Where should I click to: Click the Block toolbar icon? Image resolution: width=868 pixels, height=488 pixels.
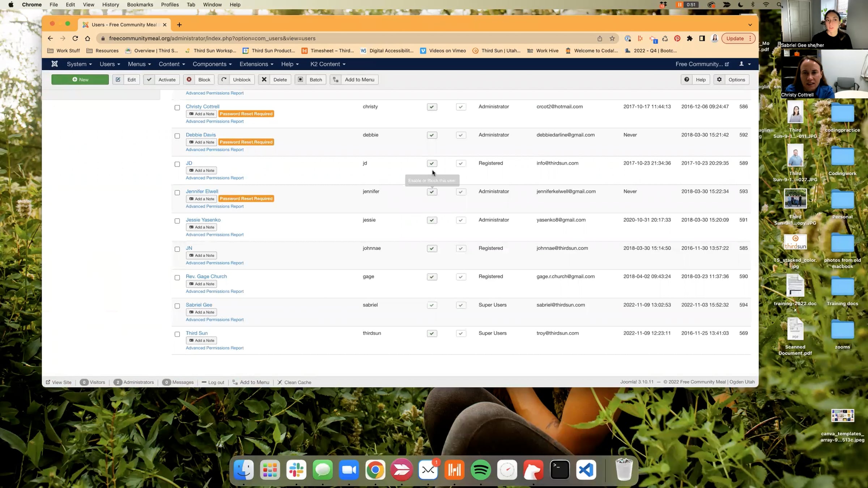pyautogui.click(x=189, y=80)
